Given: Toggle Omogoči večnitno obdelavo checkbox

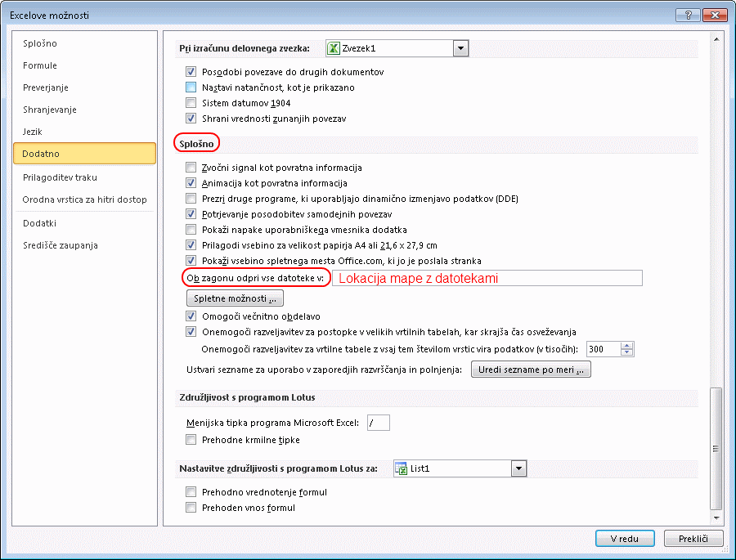Looking at the screenshot, I should (191, 316).
